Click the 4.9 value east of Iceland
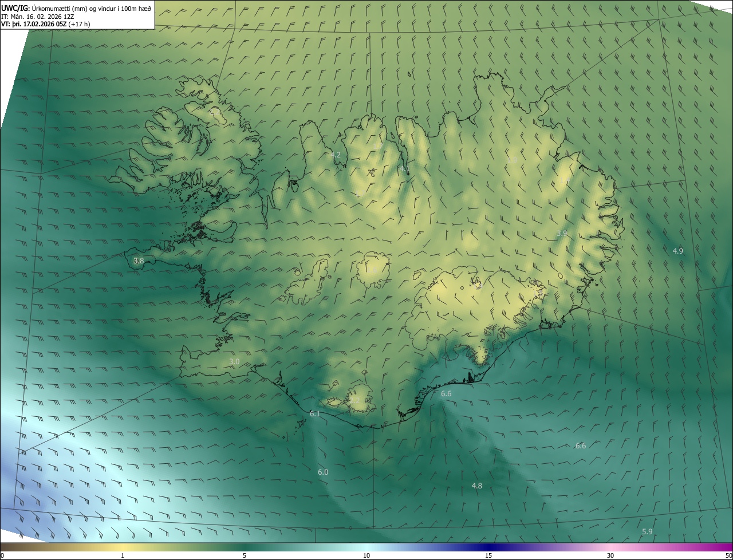The width and height of the screenshot is (733, 560). point(678,251)
